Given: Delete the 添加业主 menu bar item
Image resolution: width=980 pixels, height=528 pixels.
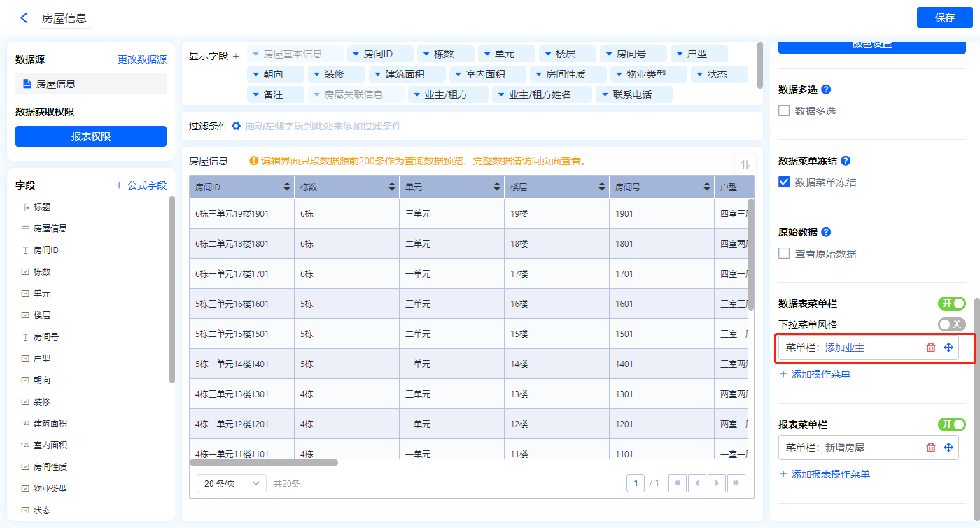Looking at the screenshot, I should coord(930,348).
